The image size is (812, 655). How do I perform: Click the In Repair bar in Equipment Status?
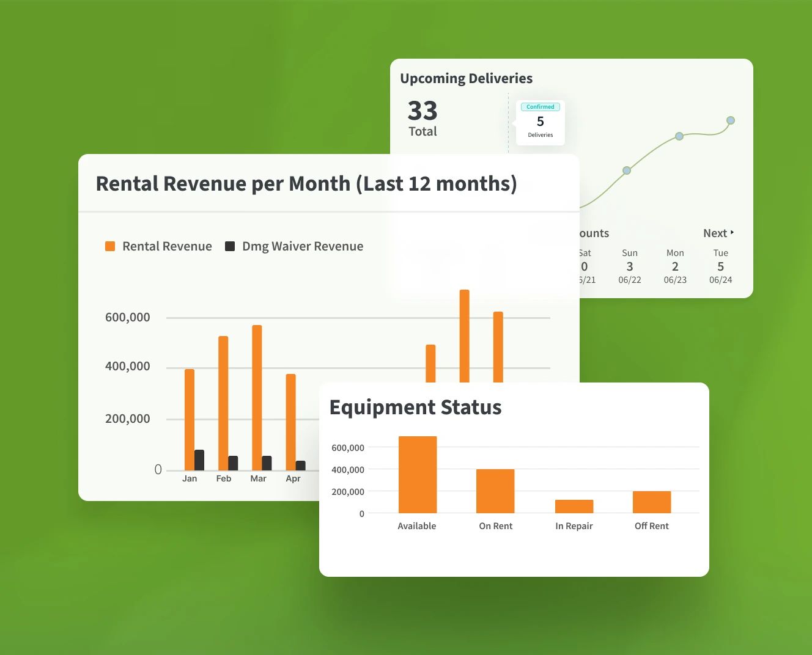point(574,507)
